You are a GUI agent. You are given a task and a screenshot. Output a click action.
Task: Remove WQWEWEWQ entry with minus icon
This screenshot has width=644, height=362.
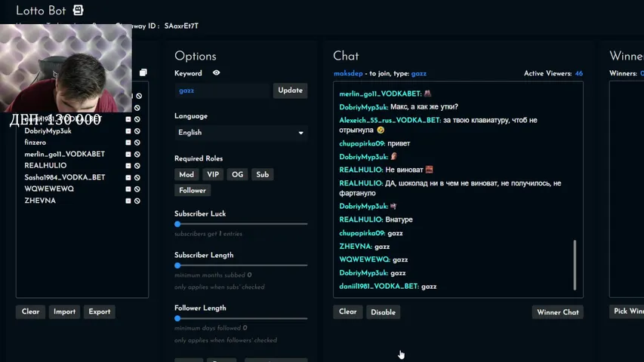128,189
